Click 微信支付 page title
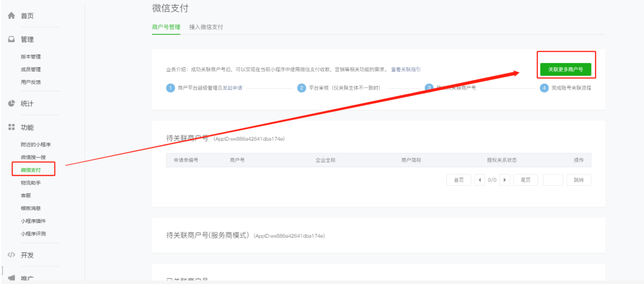 click(170, 8)
